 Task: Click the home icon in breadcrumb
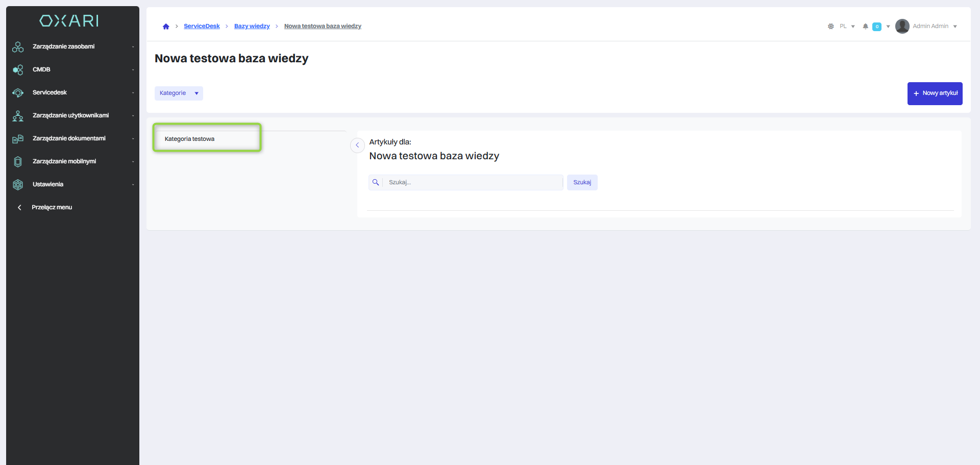click(x=166, y=27)
